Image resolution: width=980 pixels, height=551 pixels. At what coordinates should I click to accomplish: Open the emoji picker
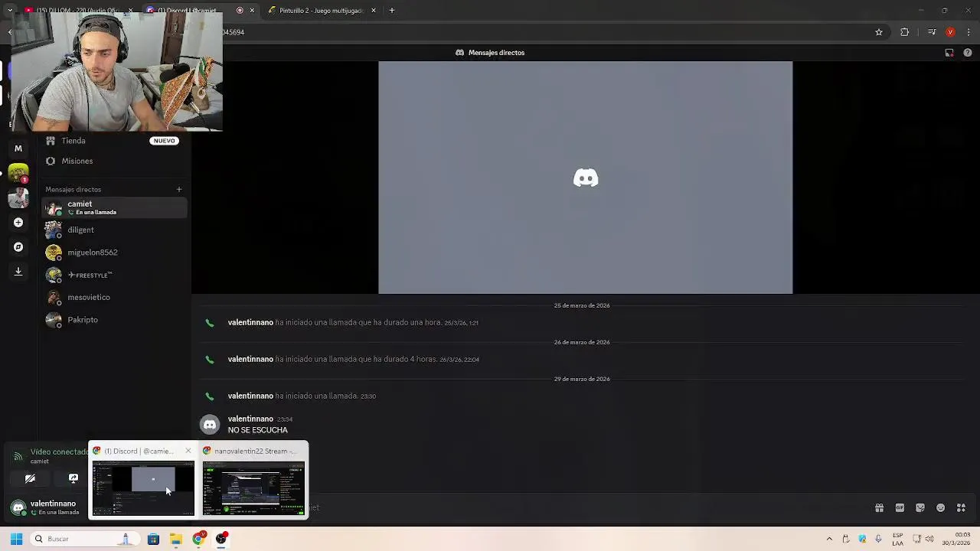tap(941, 507)
